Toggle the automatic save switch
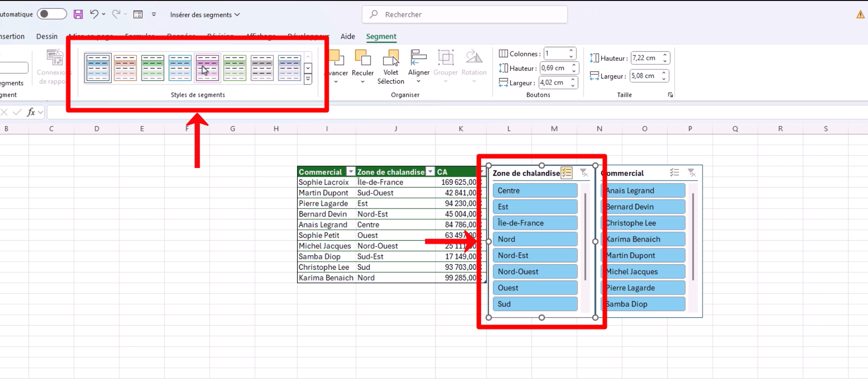Image resolution: width=868 pixels, height=379 pixels. pyautogui.click(x=51, y=14)
